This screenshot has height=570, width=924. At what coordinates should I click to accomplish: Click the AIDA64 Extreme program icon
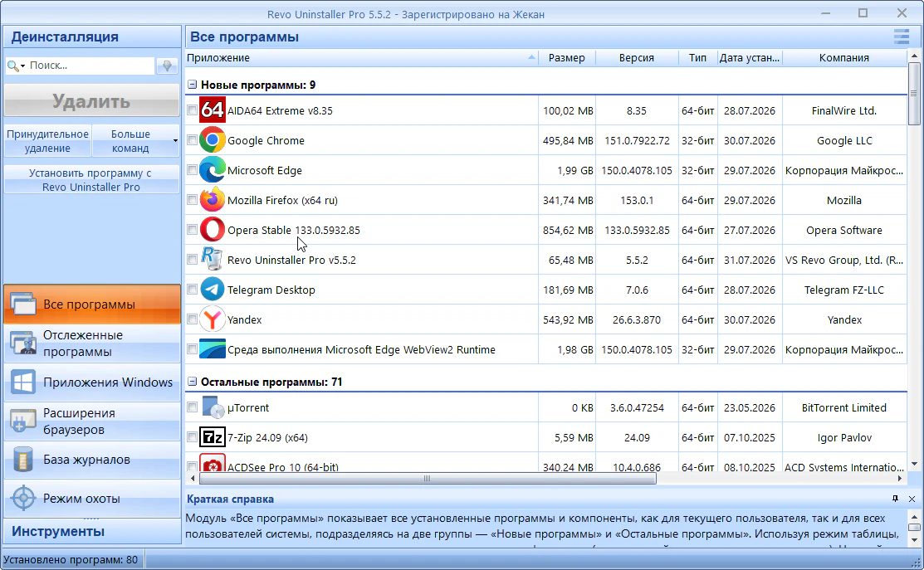pyautogui.click(x=213, y=110)
